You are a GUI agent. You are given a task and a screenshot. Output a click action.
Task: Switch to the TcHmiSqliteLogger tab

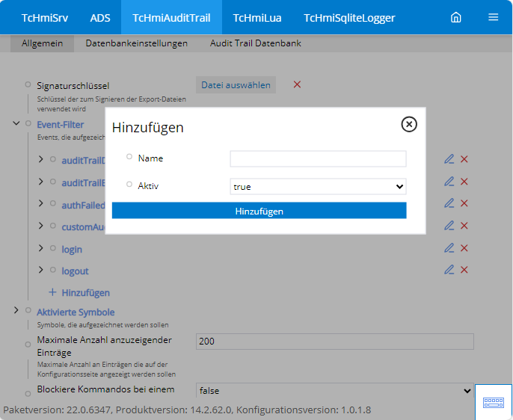coord(349,17)
